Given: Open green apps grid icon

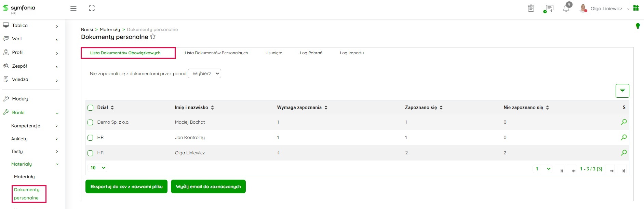Looking at the screenshot, I should point(636,8).
